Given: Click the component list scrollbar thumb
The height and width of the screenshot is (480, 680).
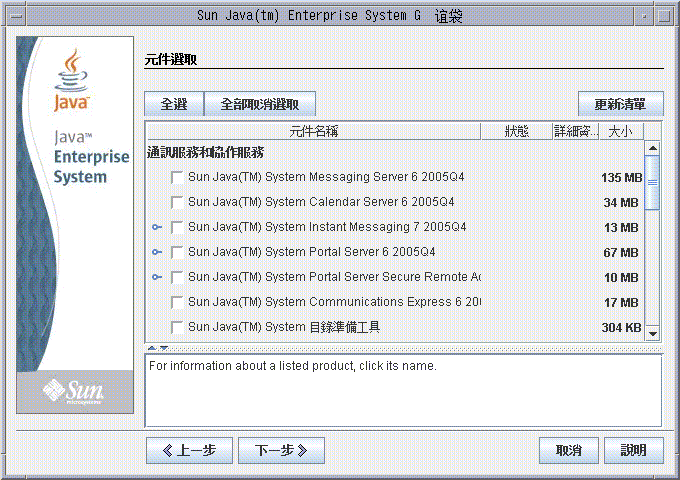Looking at the screenshot, I should point(652,183).
